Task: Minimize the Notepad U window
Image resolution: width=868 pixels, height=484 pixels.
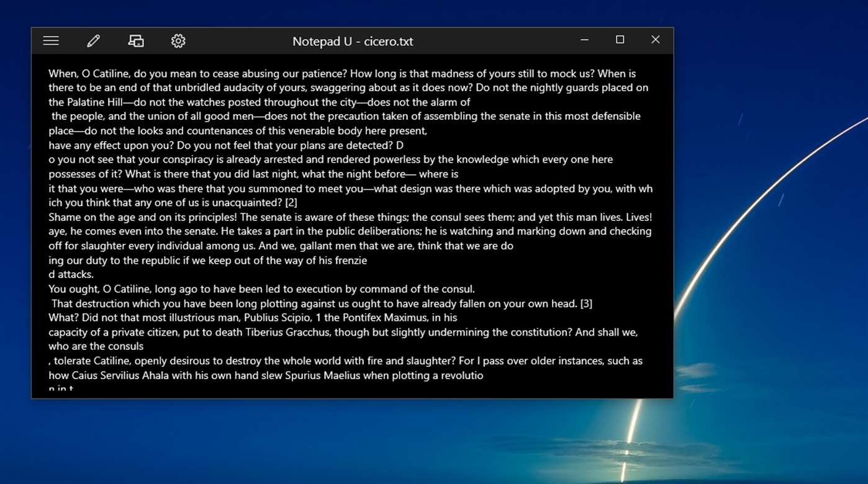Action: coord(584,40)
